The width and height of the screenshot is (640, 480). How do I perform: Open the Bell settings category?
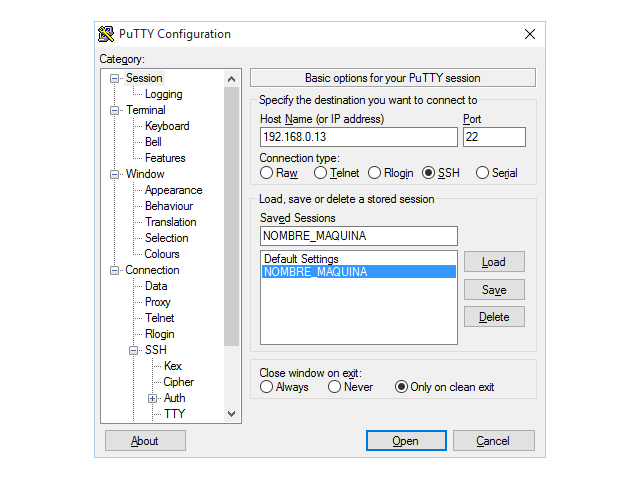click(153, 142)
